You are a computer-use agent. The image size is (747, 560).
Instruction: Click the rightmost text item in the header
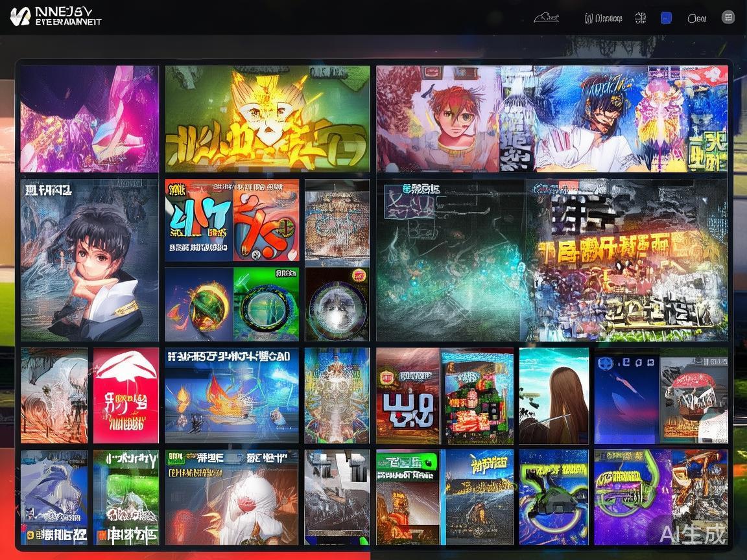tap(697, 18)
